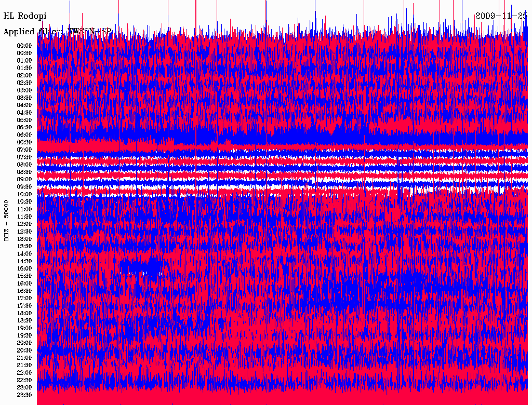Select the 06:30 time label
The height and width of the screenshot is (405, 532).
point(24,142)
